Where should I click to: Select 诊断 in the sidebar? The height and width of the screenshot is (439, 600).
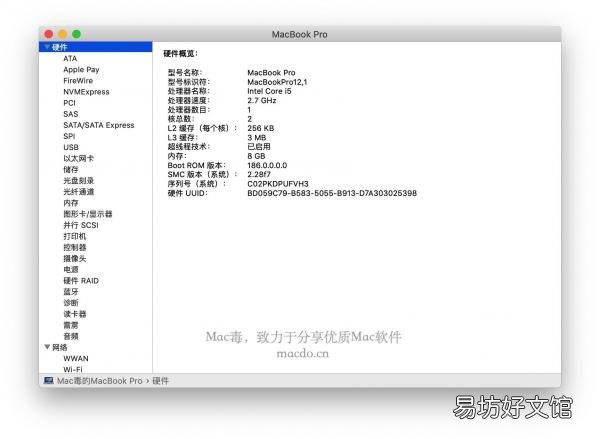[71, 303]
